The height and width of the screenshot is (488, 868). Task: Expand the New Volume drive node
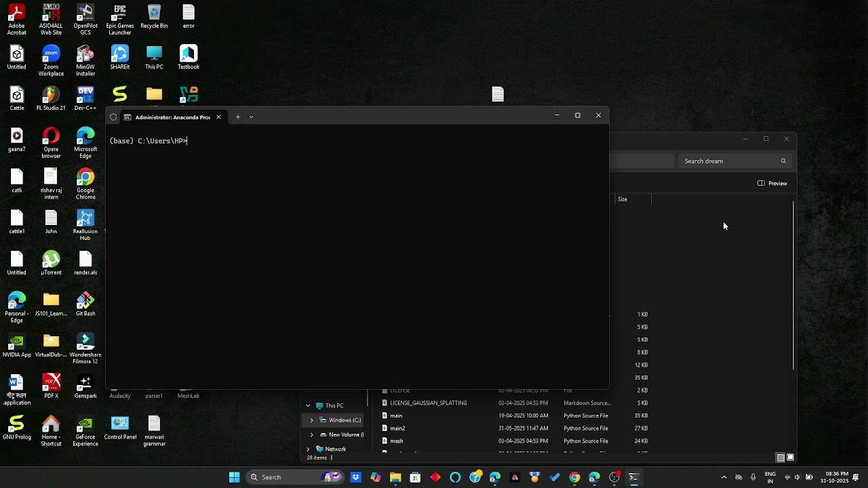pos(311,434)
